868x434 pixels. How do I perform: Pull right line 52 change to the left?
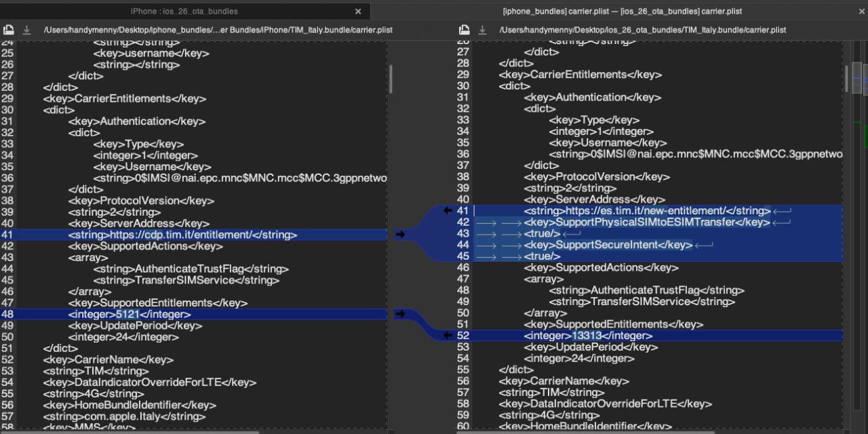(448, 335)
